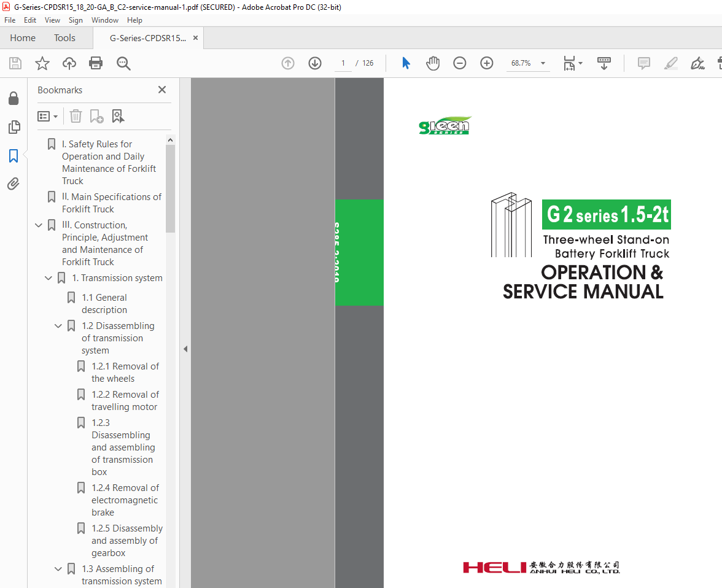
Task: Collapse 1.3 Assembling of transmission bookmark
Action: [x=58, y=569]
